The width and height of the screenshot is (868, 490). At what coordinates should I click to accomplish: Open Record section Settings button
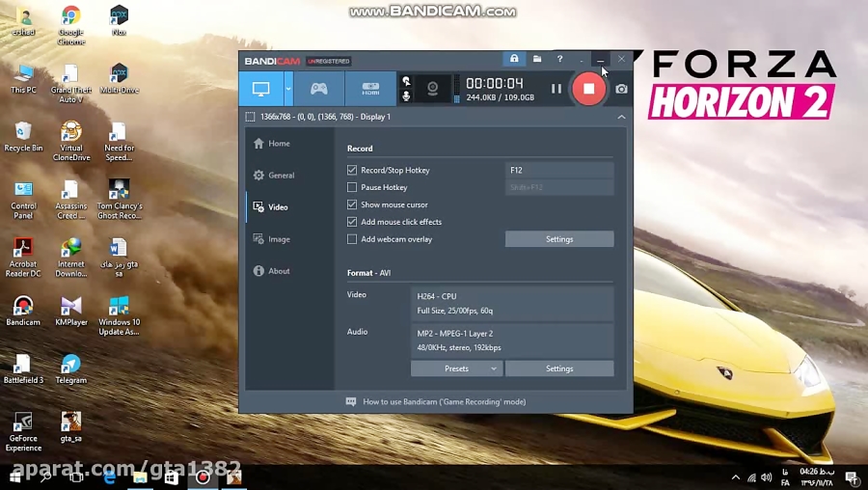[559, 239]
